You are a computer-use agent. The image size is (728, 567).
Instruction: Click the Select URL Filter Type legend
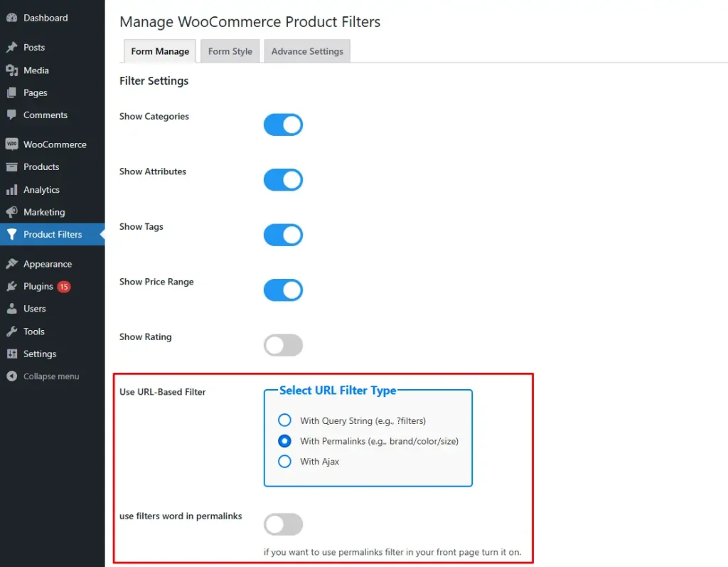click(x=338, y=391)
